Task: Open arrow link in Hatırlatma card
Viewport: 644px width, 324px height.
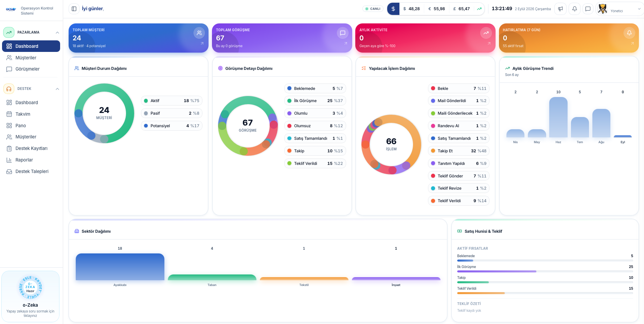Action: tap(632, 43)
